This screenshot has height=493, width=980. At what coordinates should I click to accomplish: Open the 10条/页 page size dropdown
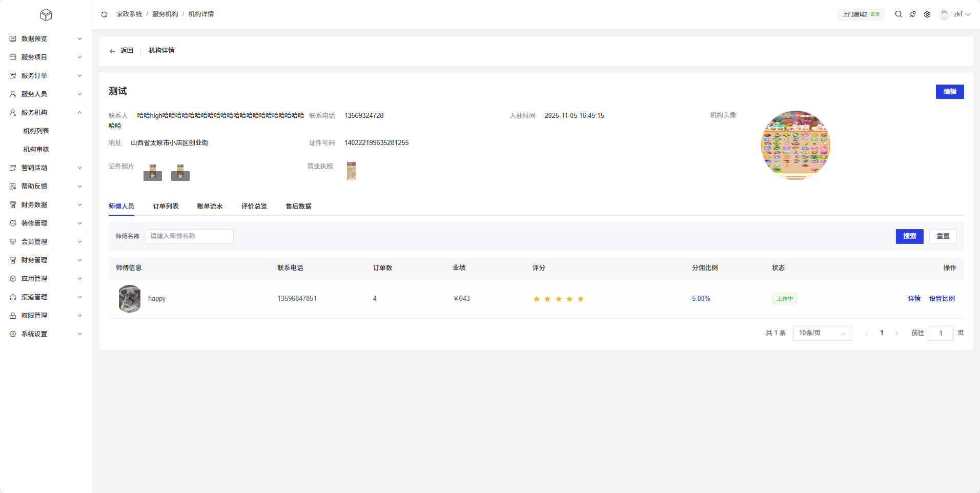click(822, 333)
